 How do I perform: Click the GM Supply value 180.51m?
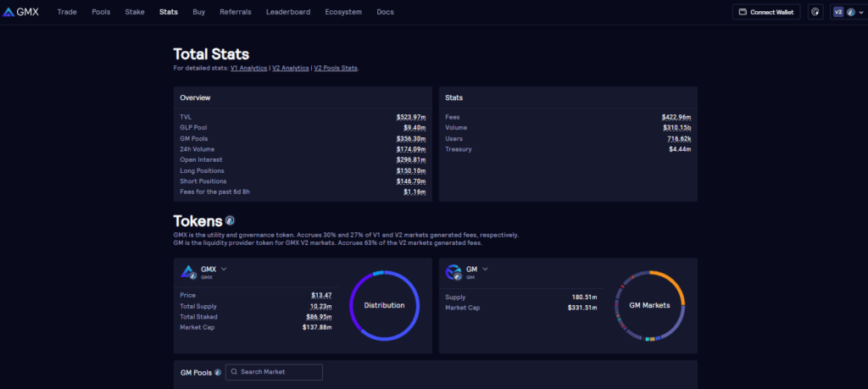pos(585,297)
